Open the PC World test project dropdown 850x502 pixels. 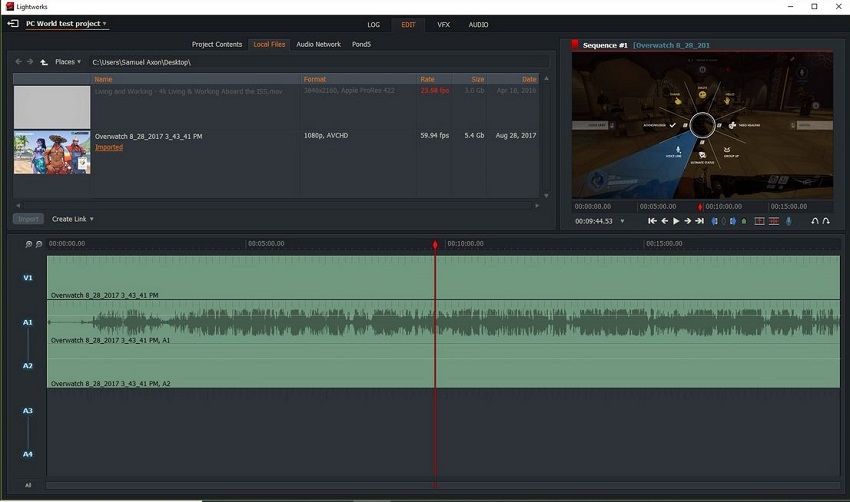[x=66, y=23]
